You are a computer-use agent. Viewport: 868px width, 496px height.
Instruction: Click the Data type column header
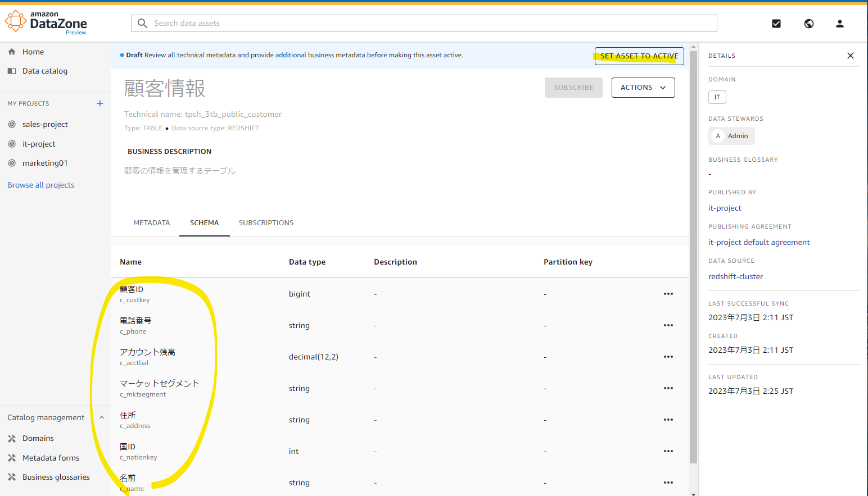point(307,262)
